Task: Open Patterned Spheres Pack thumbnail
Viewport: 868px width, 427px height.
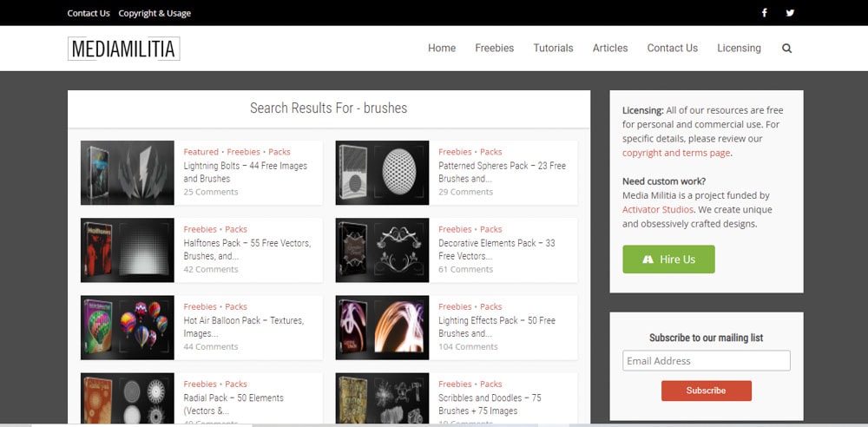Action: pos(382,172)
